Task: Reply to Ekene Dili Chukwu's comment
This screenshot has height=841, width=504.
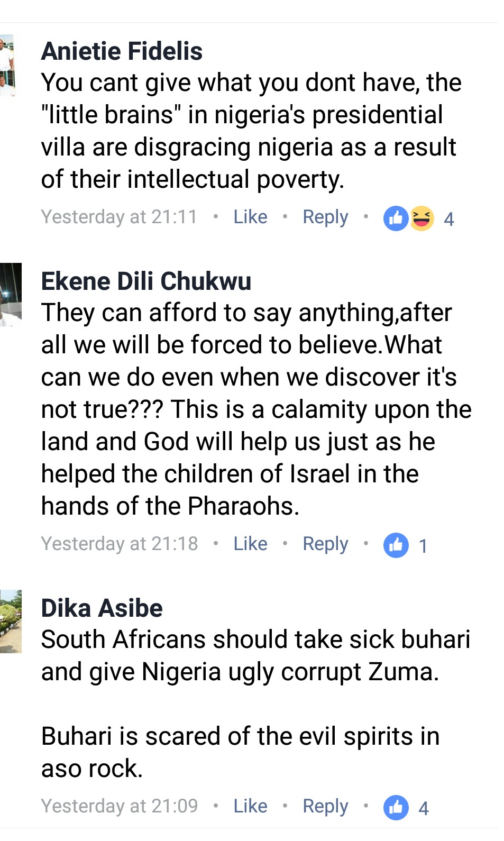Action: click(x=325, y=544)
